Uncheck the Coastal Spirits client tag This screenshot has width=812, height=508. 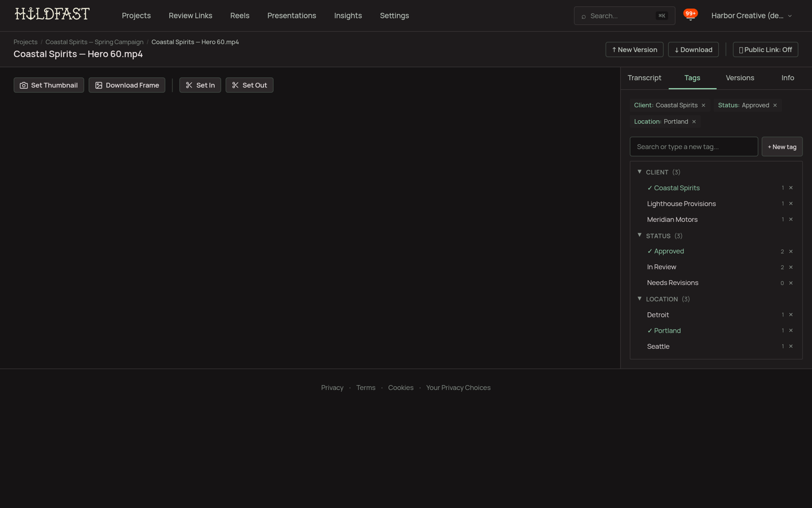point(673,188)
